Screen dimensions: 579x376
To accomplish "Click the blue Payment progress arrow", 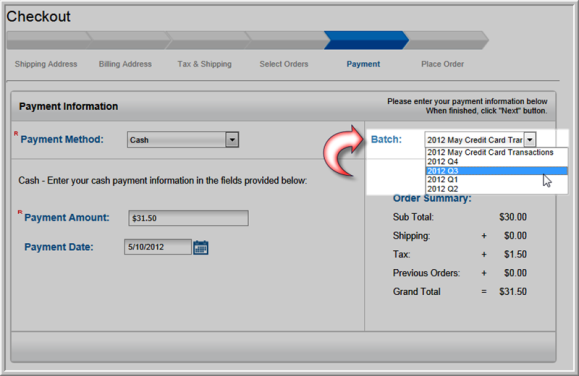I will 366,40.
